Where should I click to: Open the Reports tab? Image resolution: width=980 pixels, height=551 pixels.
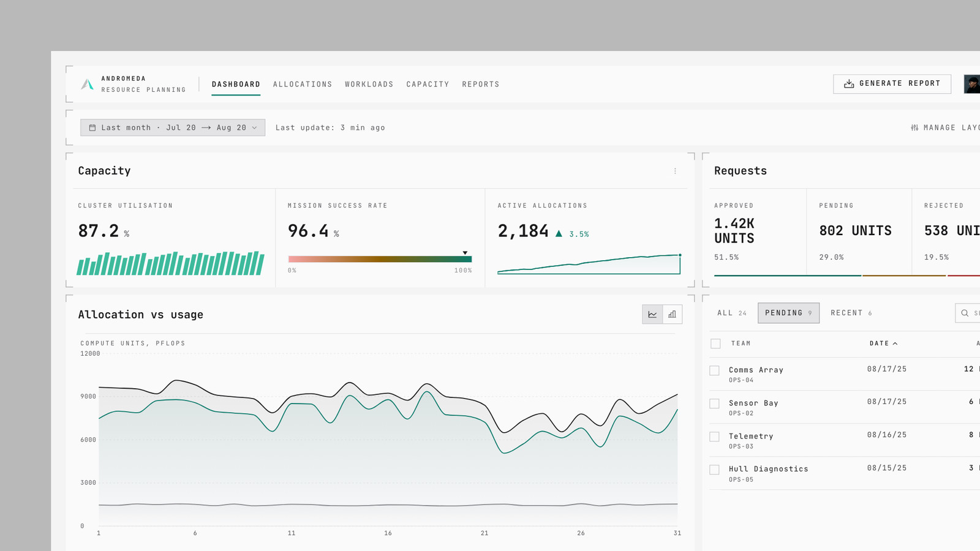(481, 84)
